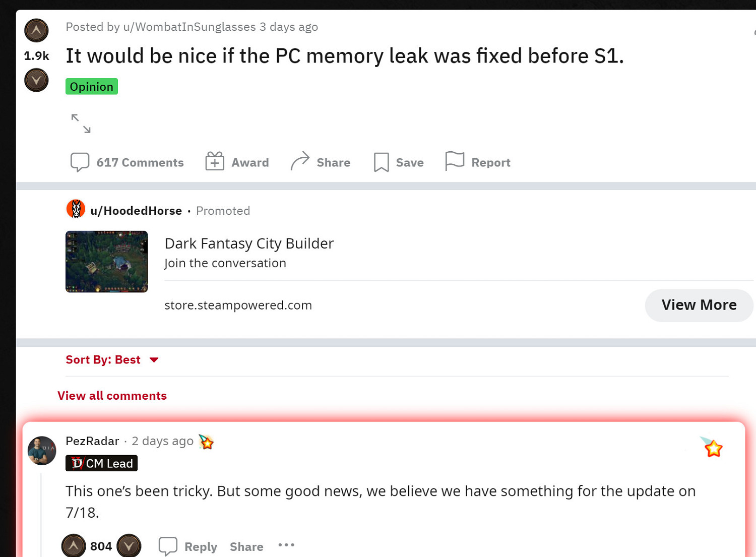Viewport: 756px width, 557px height.
Task: Open the Opinion flair tag
Action: [92, 87]
